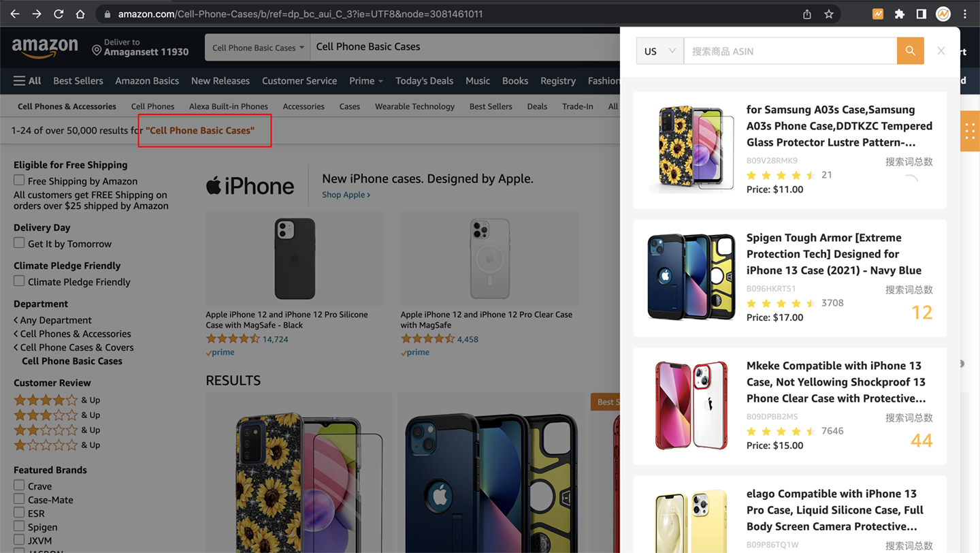980x553 pixels.
Task: Click the orange extension icon in toolbar
Action: [x=878, y=14]
